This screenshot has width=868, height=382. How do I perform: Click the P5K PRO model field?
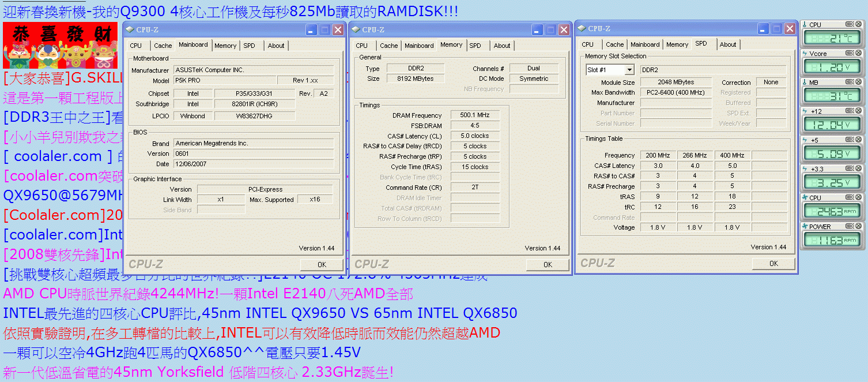(224, 80)
